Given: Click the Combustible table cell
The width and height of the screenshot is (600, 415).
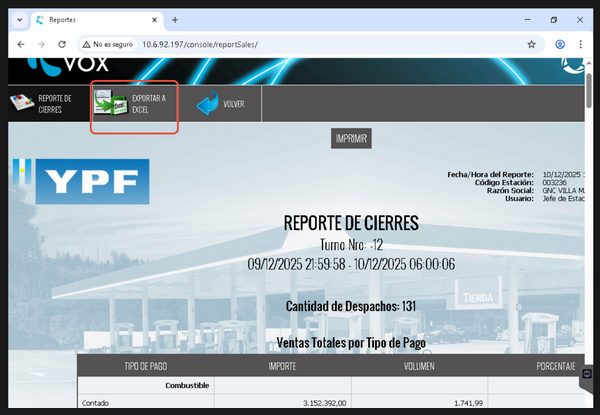Looking at the screenshot, I should pyautogui.click(x=146, y=385).
